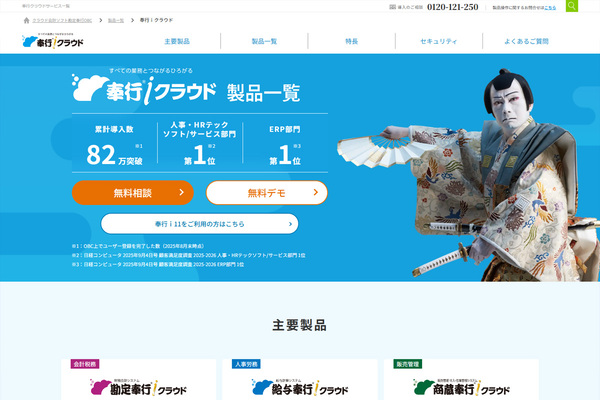Click the 奉行iクラウド header logo
This screenshot has height=400, width=600.
coord(53,41)
